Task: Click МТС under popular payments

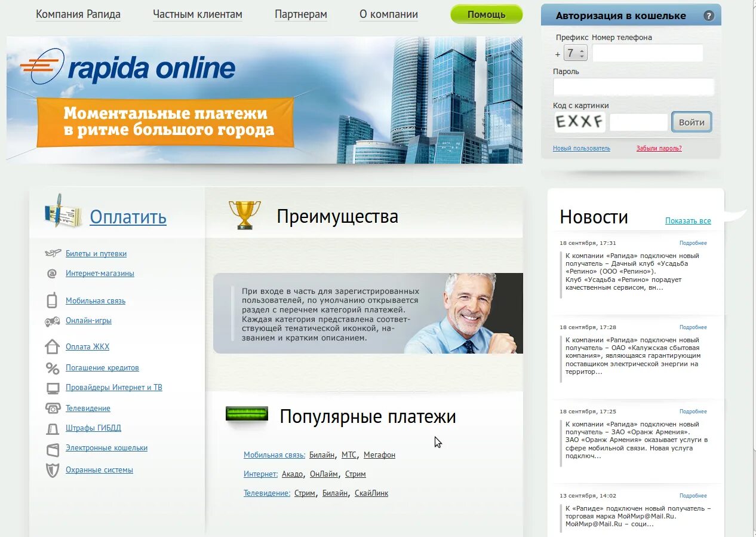Action: (349, 455)
